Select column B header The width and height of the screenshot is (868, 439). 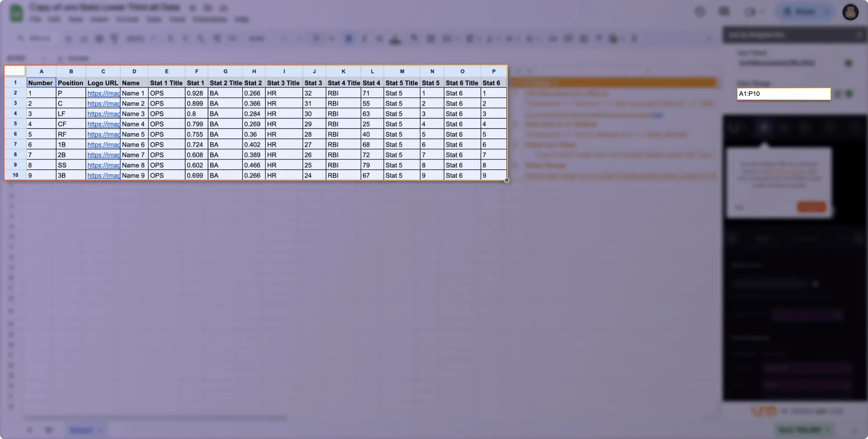point(71,72)
